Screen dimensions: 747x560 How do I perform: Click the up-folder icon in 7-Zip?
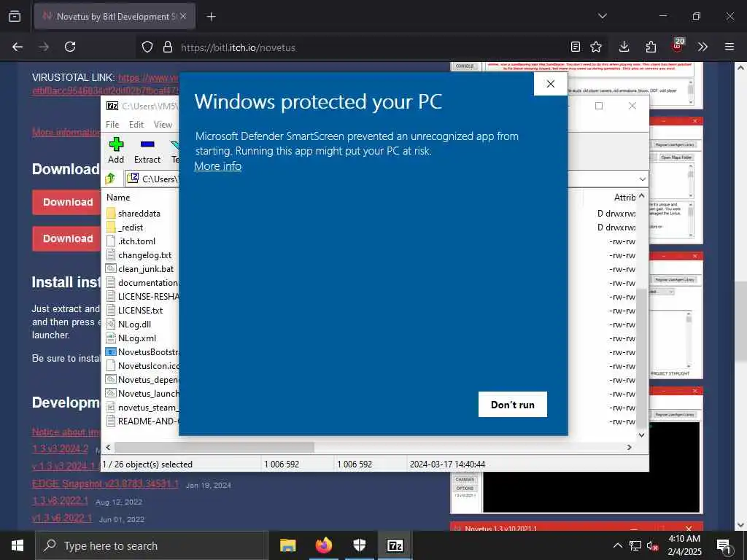(111, 179)
